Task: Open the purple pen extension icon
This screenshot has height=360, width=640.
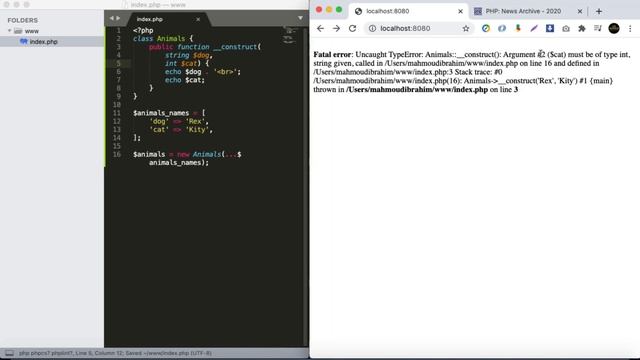Action: click(x=534, y=28)
